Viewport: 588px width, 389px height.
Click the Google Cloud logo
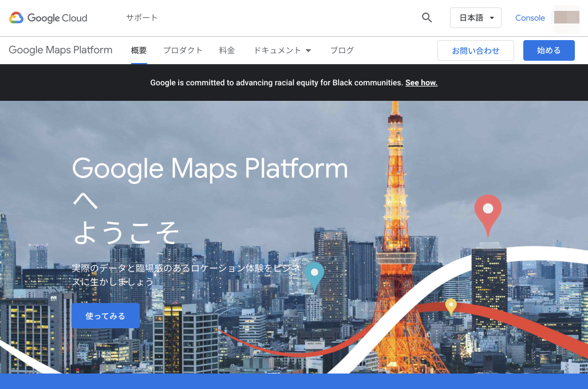coord(48,18)
